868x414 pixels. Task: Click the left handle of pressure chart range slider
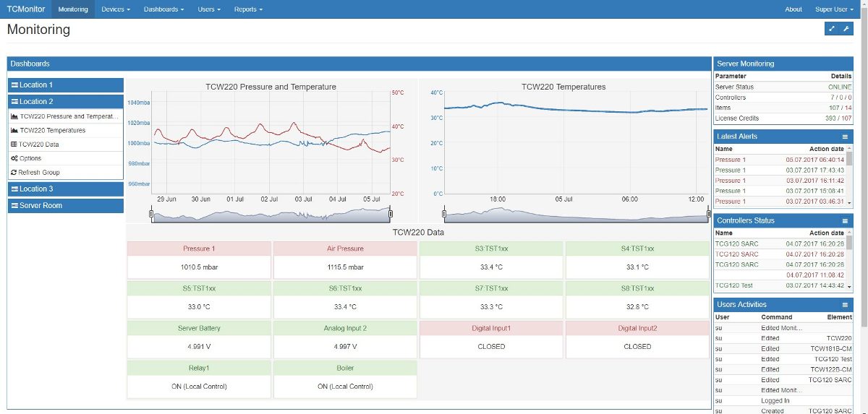click(x=151, y=213)
